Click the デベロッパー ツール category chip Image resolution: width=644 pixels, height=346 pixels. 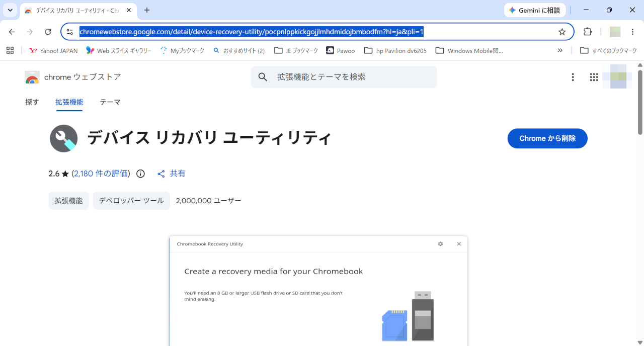(x=131, y=201)
